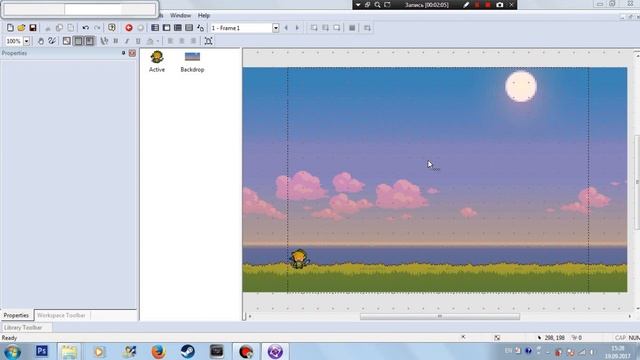
Task: Select the Active object in the object list
Action: point(157,62)
